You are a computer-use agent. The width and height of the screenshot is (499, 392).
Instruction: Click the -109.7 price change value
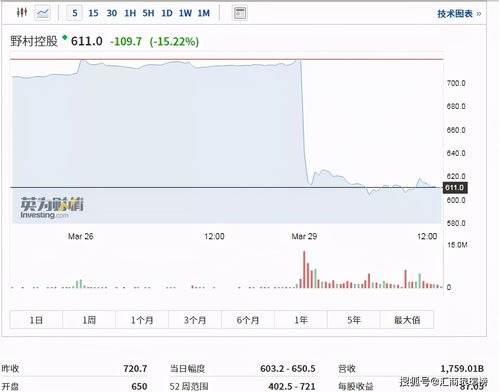126,42
